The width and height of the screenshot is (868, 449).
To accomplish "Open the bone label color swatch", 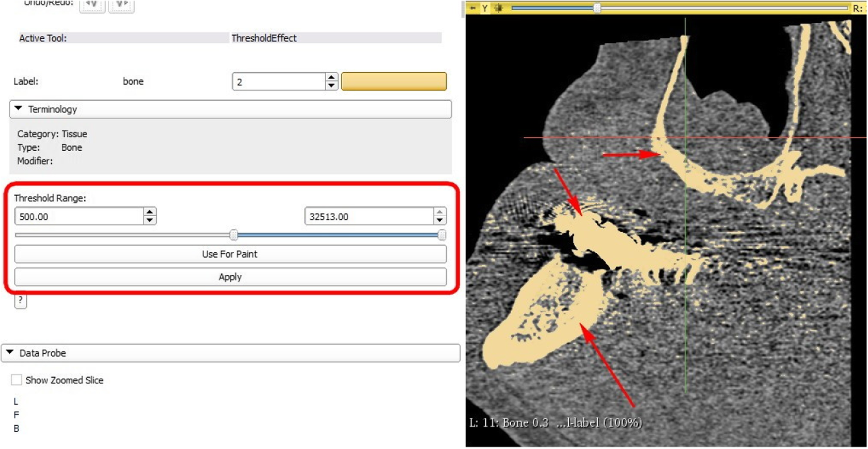I will [x=394, y=81].
